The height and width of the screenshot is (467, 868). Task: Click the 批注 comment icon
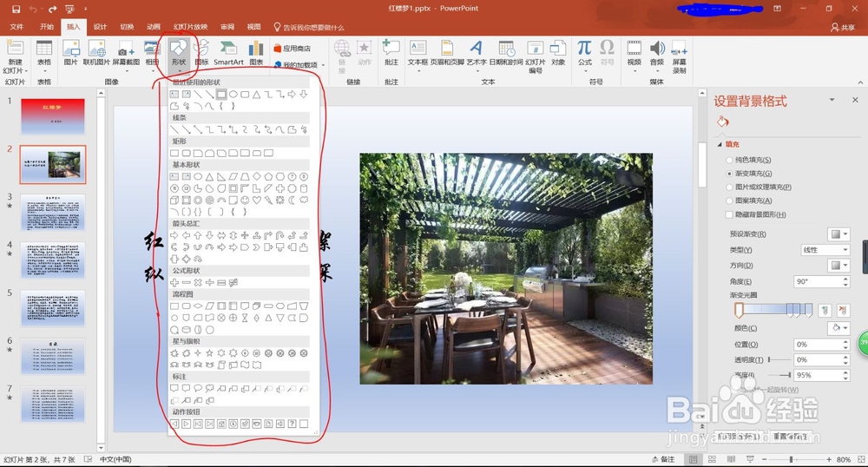391,48
